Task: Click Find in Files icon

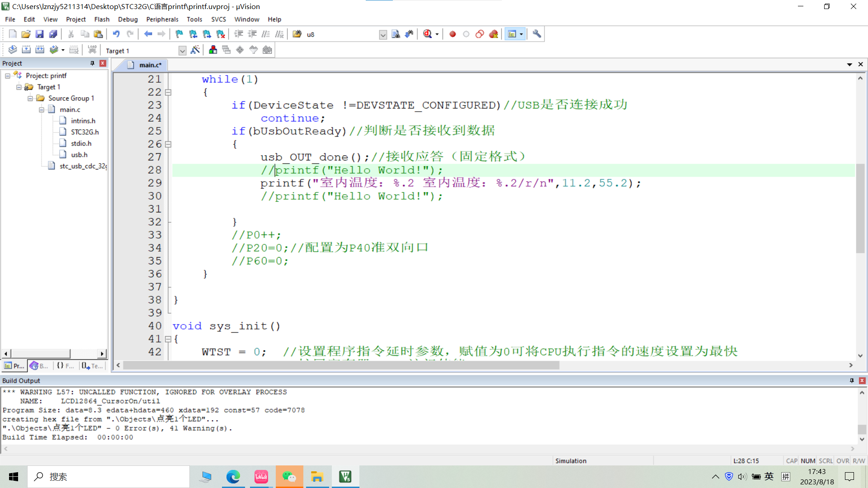Action: pyautogui.click(x=297, y=34)
